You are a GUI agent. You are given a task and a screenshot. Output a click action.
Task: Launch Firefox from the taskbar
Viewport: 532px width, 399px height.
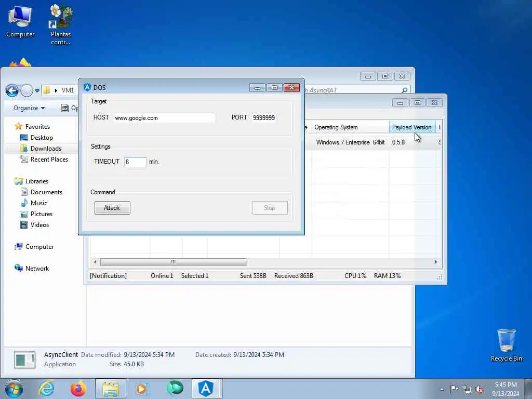click(78, 389)
